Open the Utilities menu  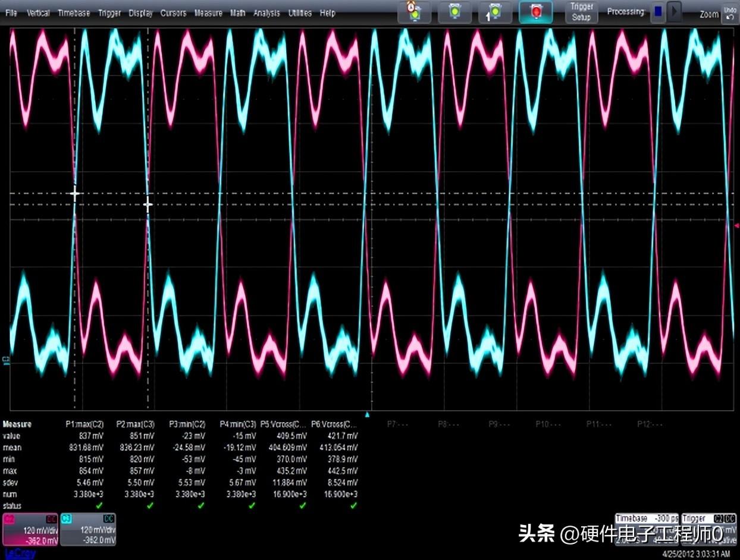pyautogui.click(x=300, y=13)
